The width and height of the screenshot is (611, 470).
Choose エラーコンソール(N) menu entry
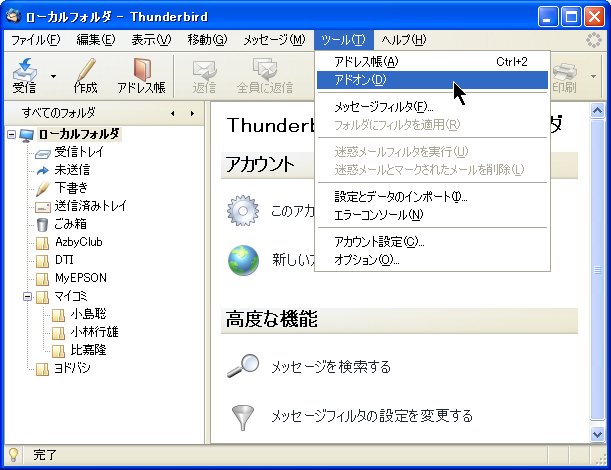[433, 215]
